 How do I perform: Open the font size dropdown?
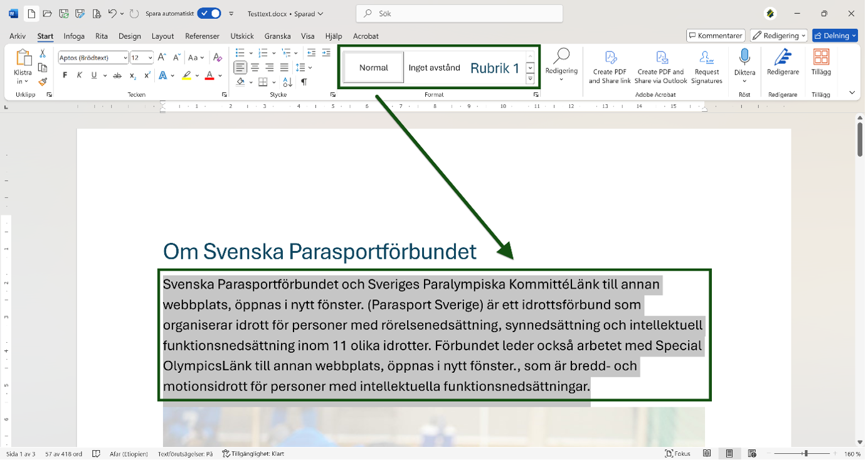[150, 58]
